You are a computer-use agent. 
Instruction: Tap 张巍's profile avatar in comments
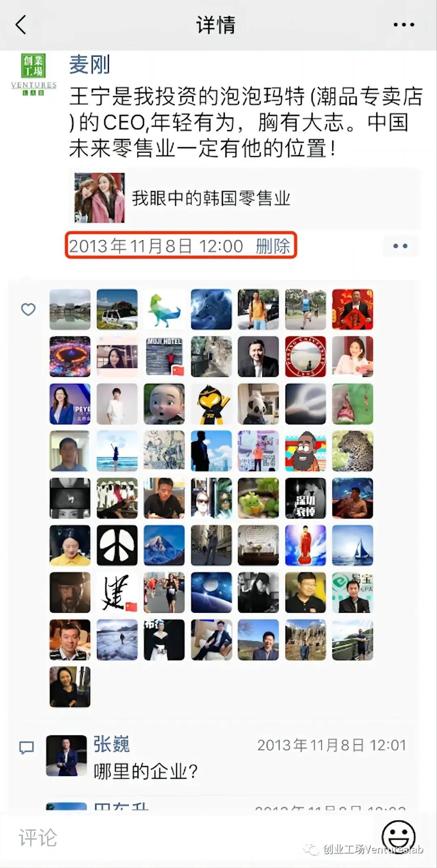[x=66, y=756]
